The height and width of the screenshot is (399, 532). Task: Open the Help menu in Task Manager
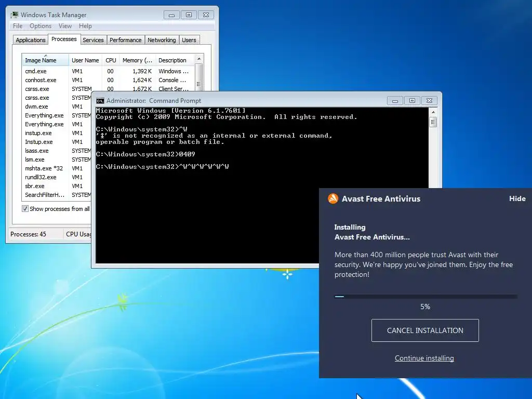(85, 26)
